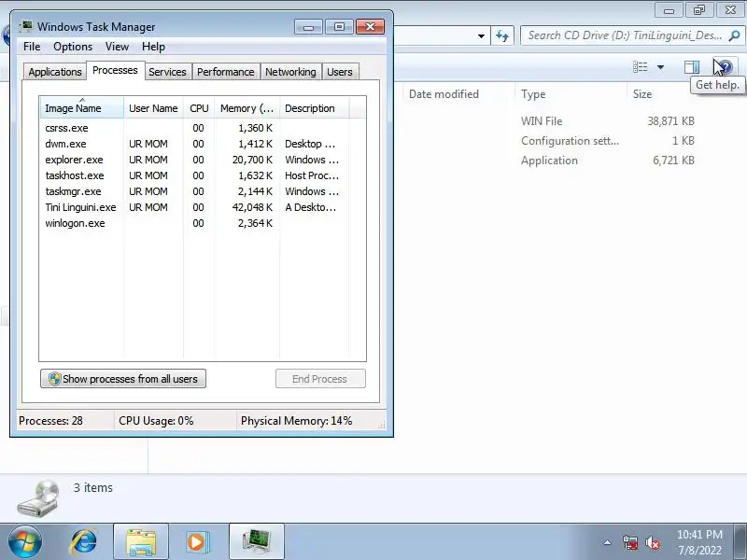Open the clock showing 10:41 PM
Image resolution: width=747 pixels, height=560 pixels.
pos(699,542)
